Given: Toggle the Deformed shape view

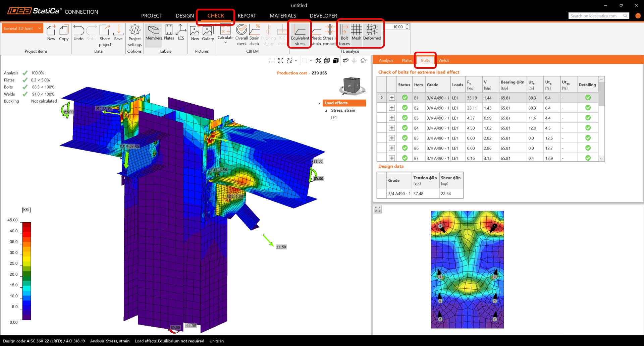Looking at the screenshot, I should pyautogui.click(x=372, y=33).
